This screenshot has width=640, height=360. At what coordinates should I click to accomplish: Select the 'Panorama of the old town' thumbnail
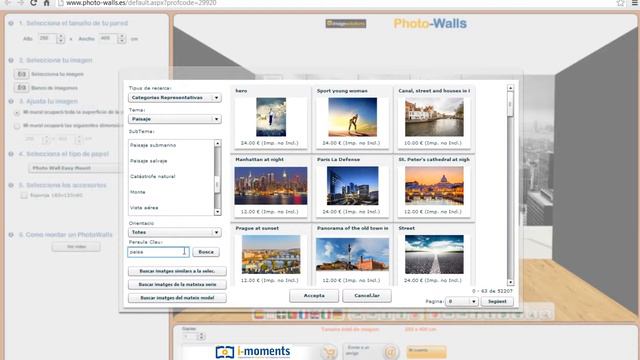353,253
